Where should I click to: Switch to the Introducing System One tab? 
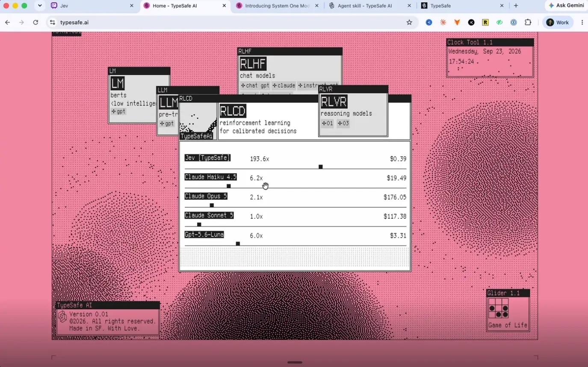click(x=278, y=6)
